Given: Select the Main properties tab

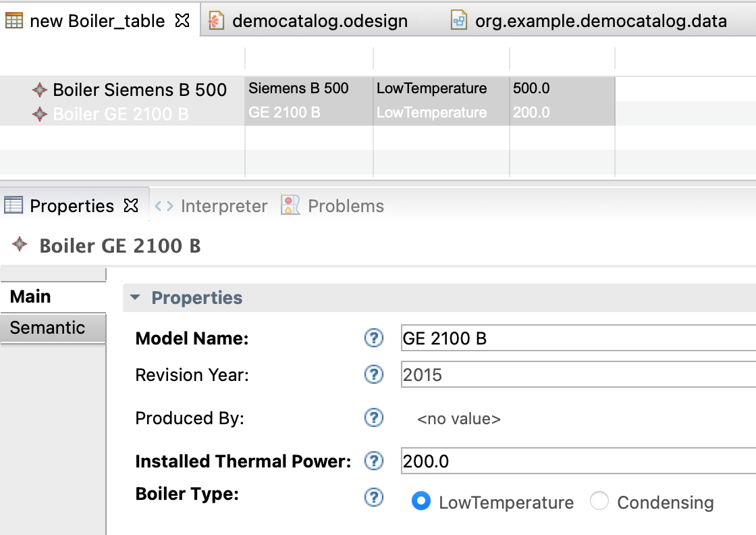Looking at the screenshot, I should coord(53,297).
